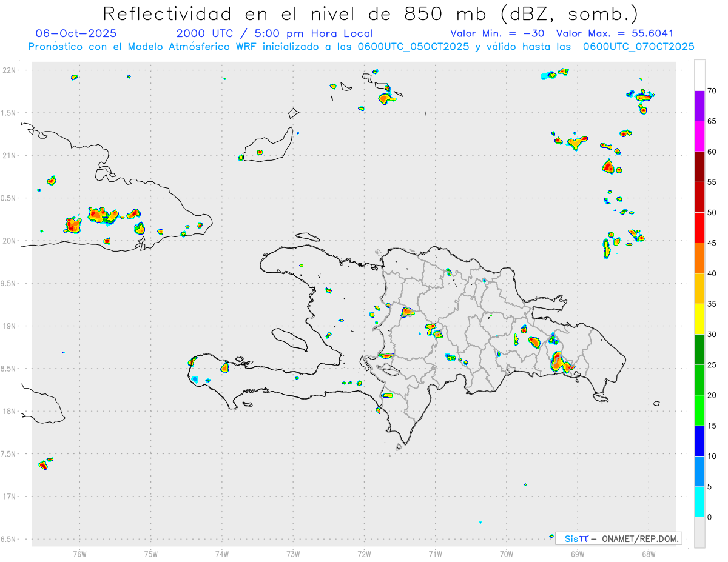Click the colorbar tick label 55
The image size is (728, 562).
point(712,182)
